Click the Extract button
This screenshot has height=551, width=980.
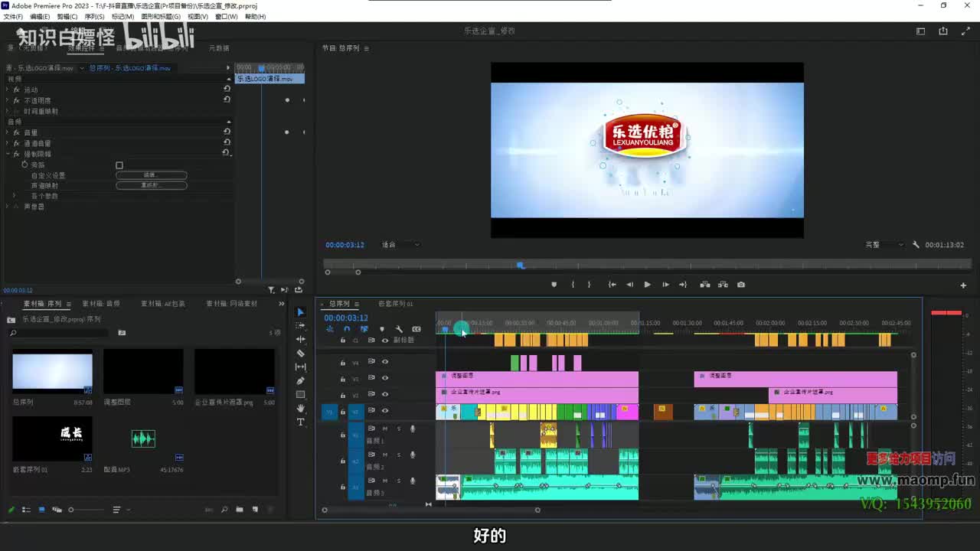click(723, 285)
